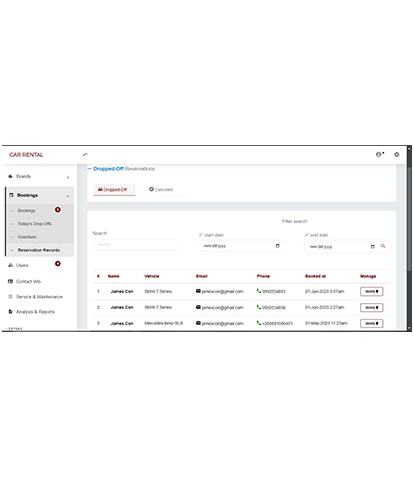
Task: Open Overdues in the sidebar
Action: coord(27,237)
